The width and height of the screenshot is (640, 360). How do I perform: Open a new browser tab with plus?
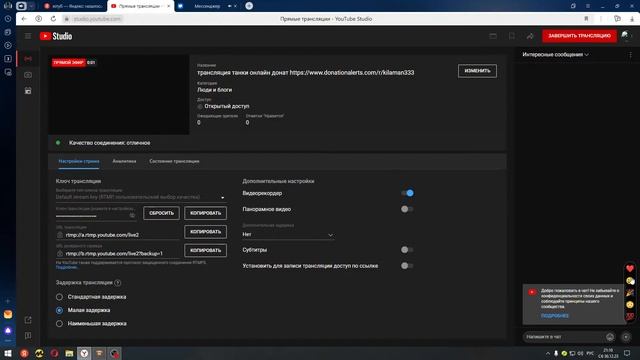click(x=249, y=6)
